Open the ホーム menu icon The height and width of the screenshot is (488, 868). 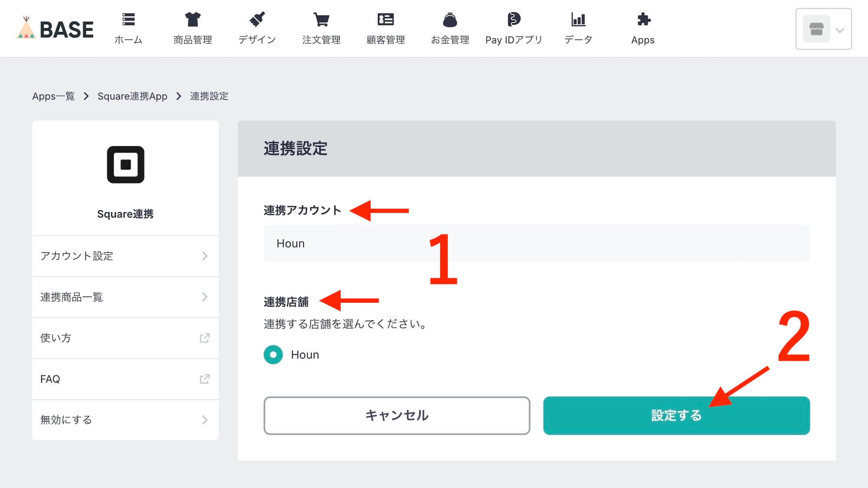[x=128, y=20]
